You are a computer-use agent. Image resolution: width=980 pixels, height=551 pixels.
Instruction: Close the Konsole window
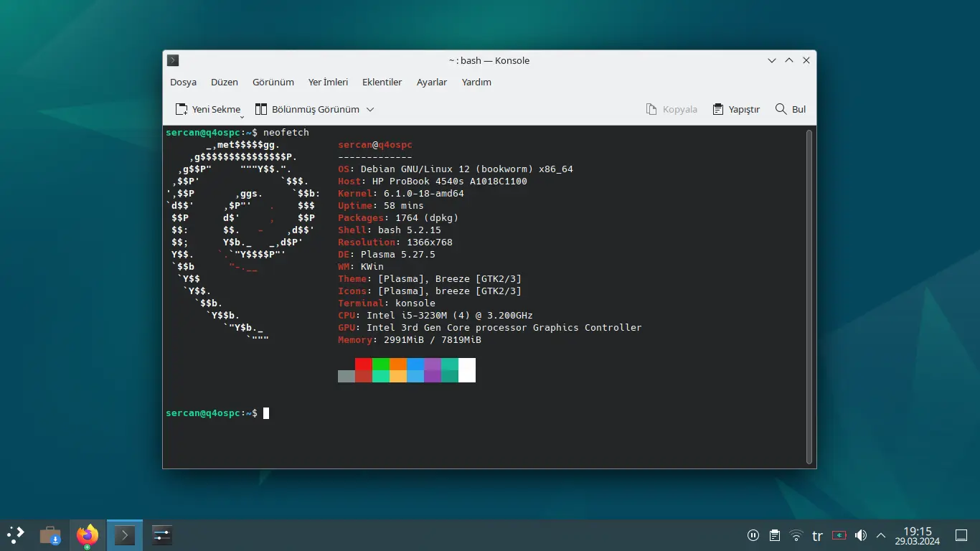click(x=806, y=60)
